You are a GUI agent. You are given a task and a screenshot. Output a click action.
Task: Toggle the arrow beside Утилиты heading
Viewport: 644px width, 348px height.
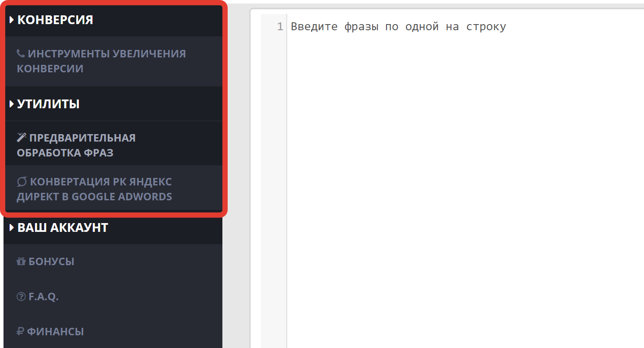pos(12,104)
